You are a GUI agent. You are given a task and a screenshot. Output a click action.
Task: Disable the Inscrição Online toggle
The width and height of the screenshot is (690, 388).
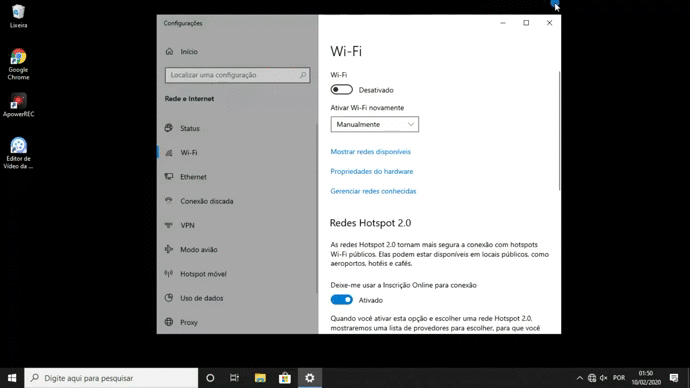click(x=341, y=300)
